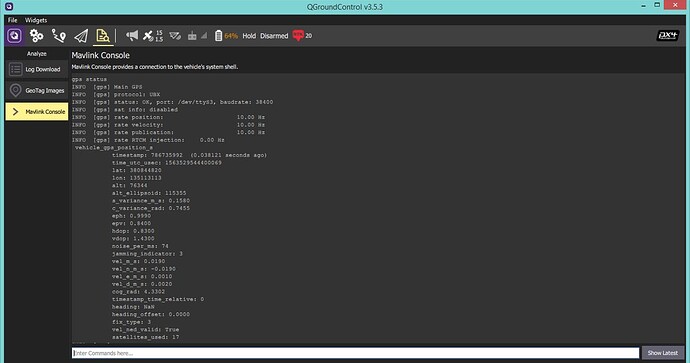Click the PX4 brand logo
This screenshot has height=363, width=690.
click(668, 36)
